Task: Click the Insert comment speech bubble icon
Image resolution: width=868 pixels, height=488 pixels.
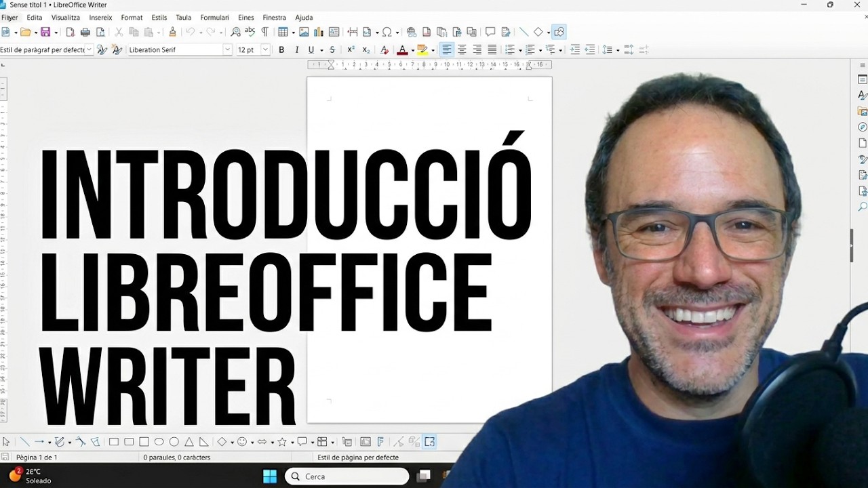Action: [490, 32]
